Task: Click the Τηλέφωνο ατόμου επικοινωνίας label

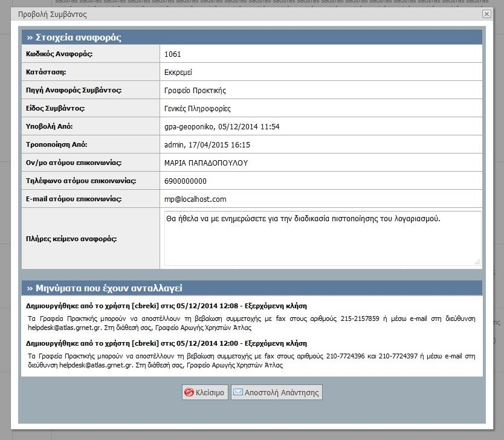Action: (81, 181)
